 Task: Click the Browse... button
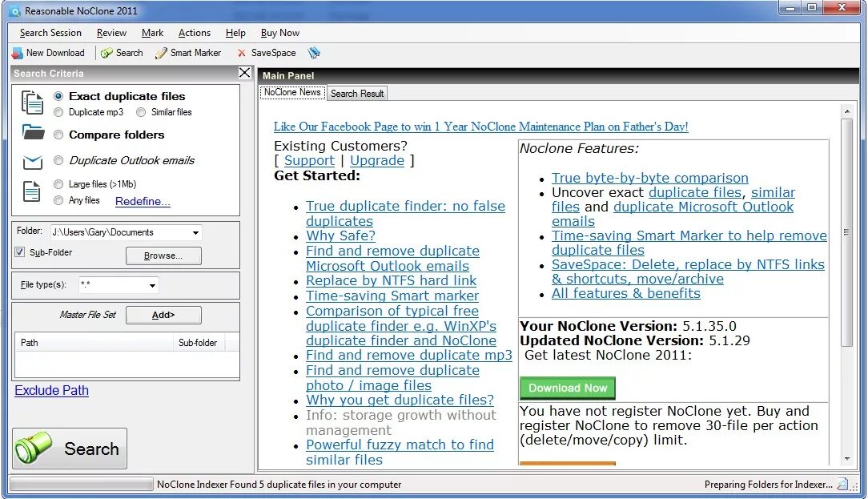coord(163,256)
